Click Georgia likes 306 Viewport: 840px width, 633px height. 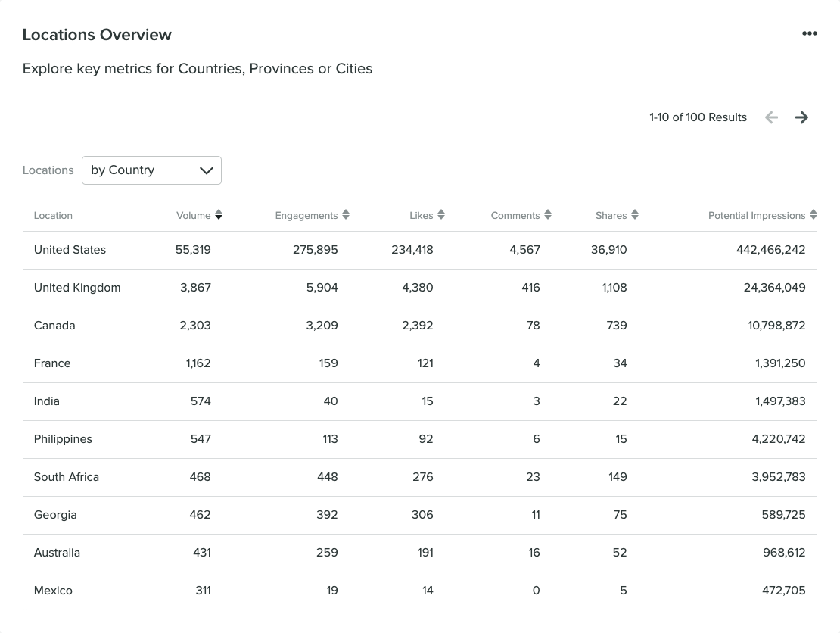click(x=422, y=515)
